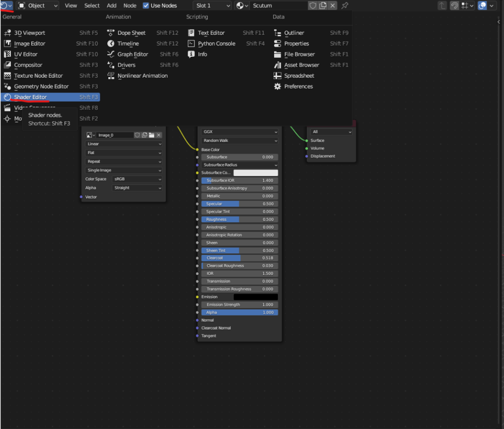504x429 pixels.
Task: Open the sRGB color space dropdown
Action: point(137,179)
